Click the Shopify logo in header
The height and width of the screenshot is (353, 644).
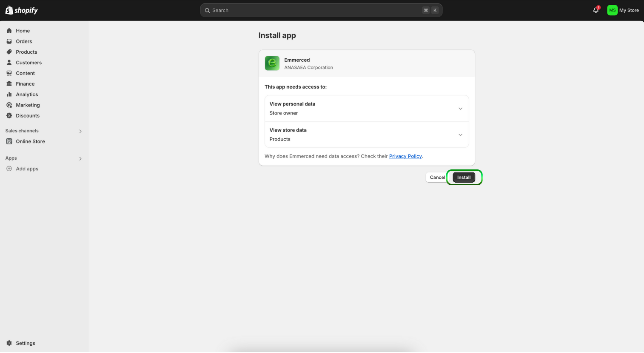click(x=21, y=10)
